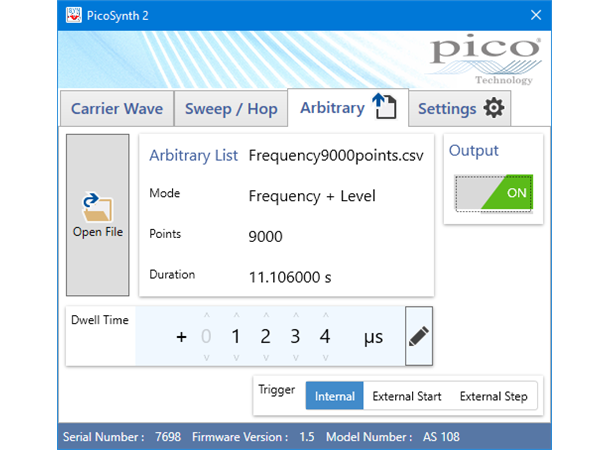Toggle the Output ON switch
The image size is (610, 450).
[x=494, y=193]
